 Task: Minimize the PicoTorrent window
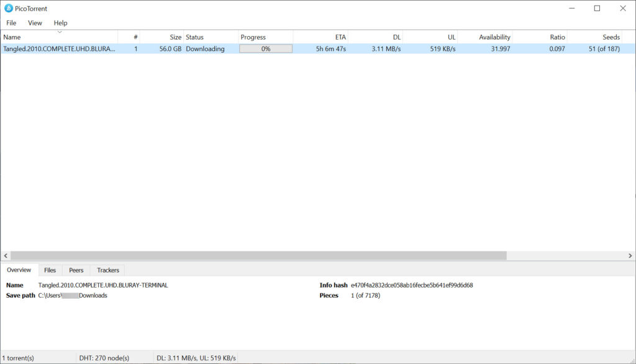[x=572, y=9]
